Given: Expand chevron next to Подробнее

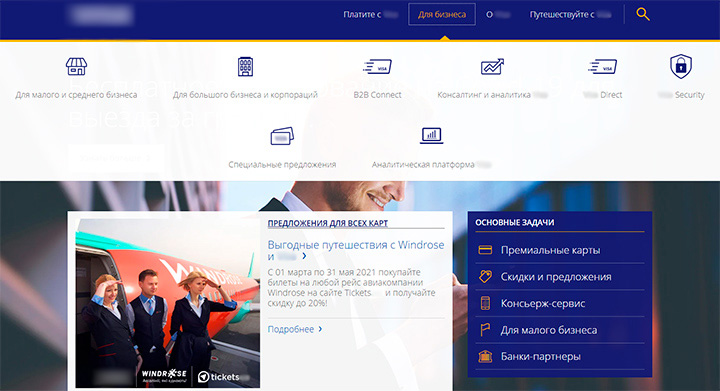Looking at the screenshot, I should tap(320, 329).
